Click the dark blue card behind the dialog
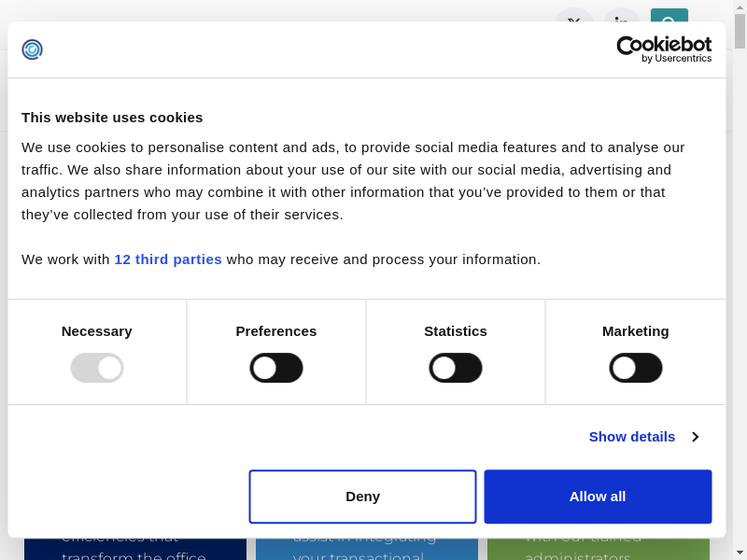The width and height of the screenshot is (747, 560). [x=135, y=549]
